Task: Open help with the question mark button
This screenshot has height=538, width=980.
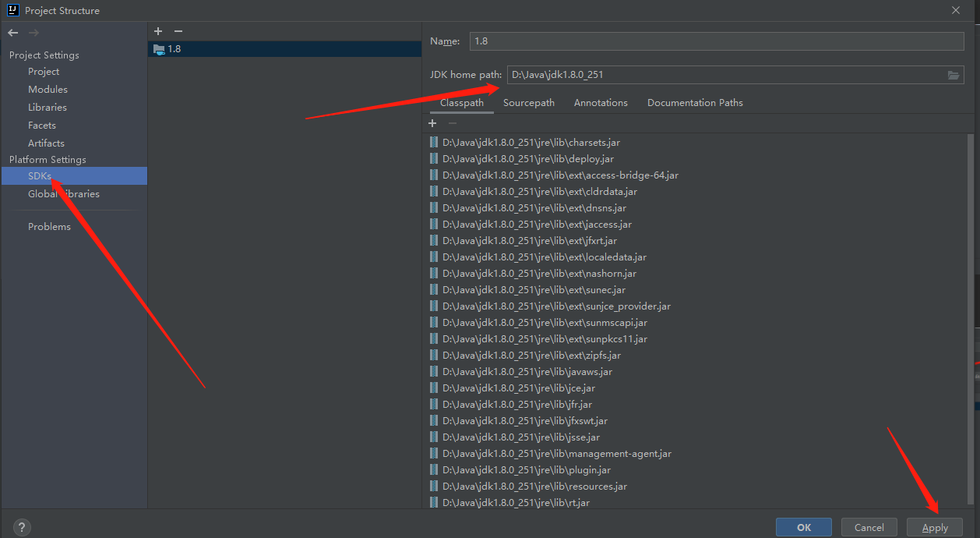Action: [x=22, y=527]
